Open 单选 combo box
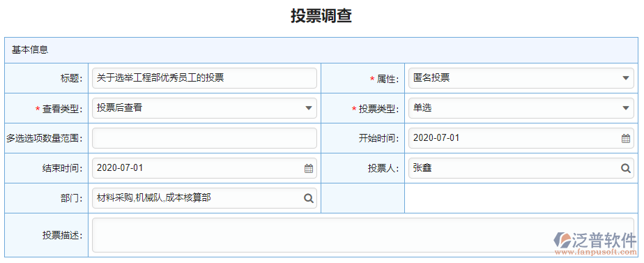Screen dimensions: 644x263 click(521, 108)
